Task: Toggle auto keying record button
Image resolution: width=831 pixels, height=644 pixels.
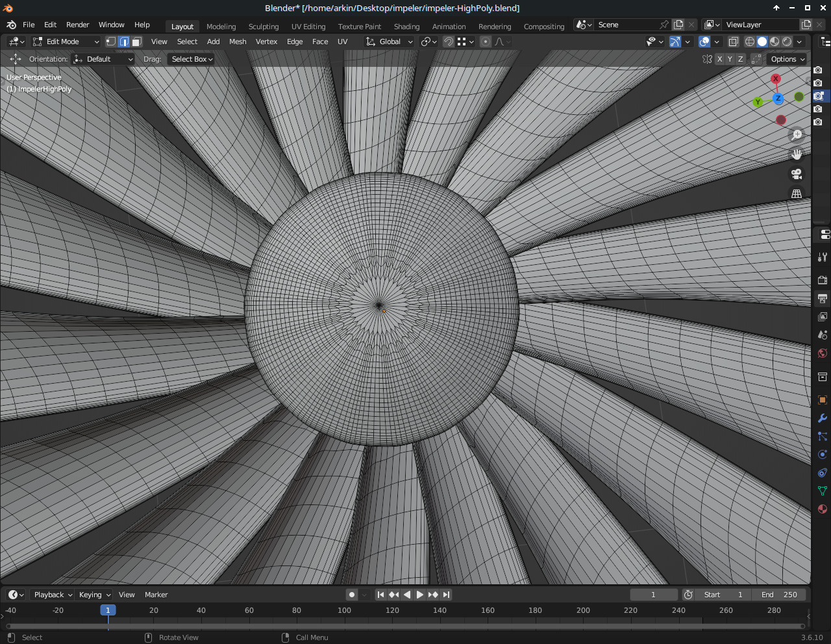Action: [352, 595]
